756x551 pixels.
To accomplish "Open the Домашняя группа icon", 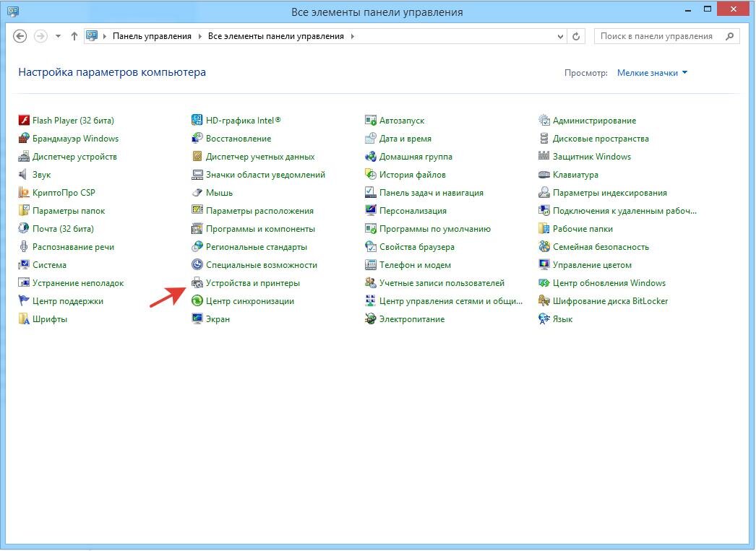I will (x=370, y=157).
